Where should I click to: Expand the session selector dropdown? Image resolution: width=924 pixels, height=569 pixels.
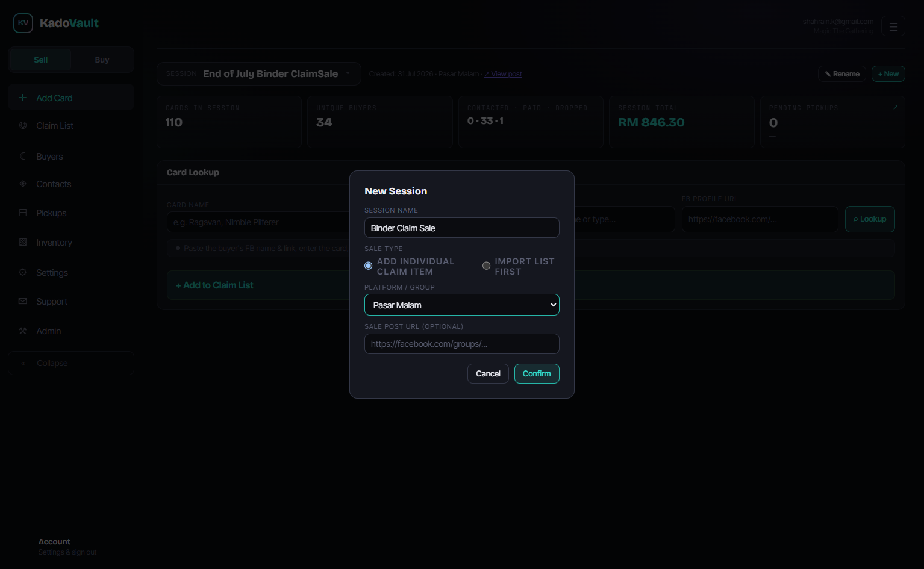tap(259, 73)
